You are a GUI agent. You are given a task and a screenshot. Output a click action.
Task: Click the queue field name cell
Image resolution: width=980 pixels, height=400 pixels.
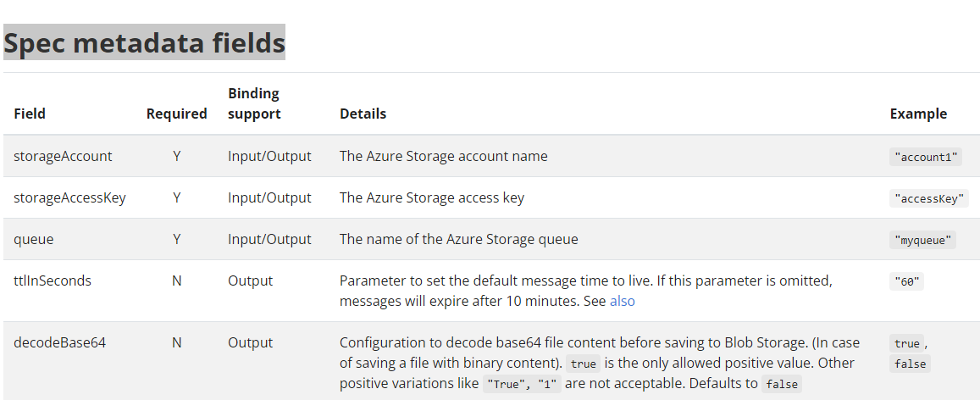[x=34, y=239]
